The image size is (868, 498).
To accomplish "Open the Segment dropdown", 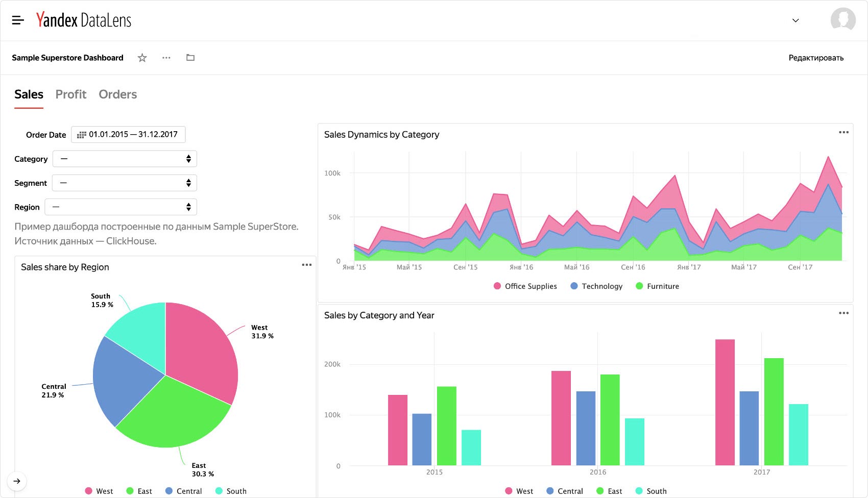I will pos(125,183).
